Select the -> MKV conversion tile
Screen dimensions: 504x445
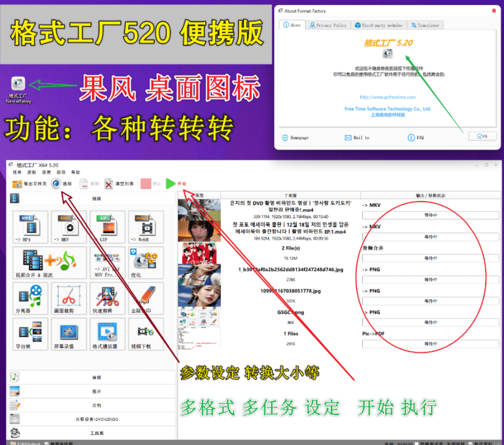coord(69,227)
